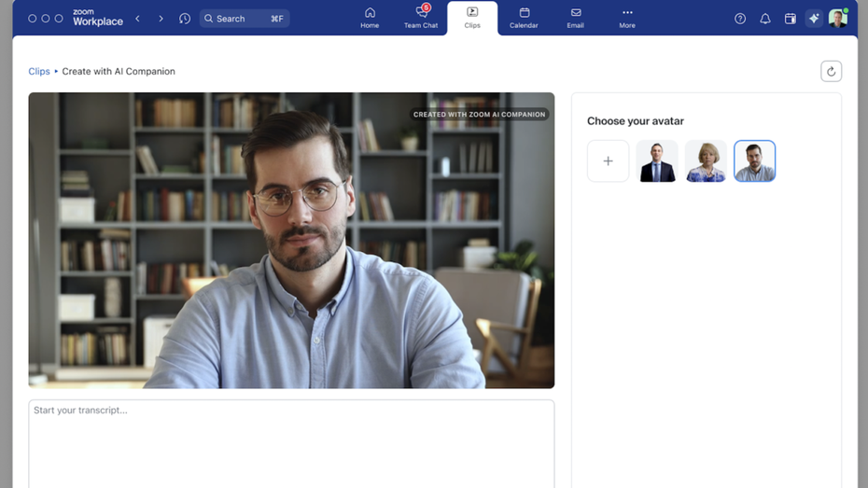The image size is (868, 488).
Task: Click the history clock icon
Action: tap(185, 19)
